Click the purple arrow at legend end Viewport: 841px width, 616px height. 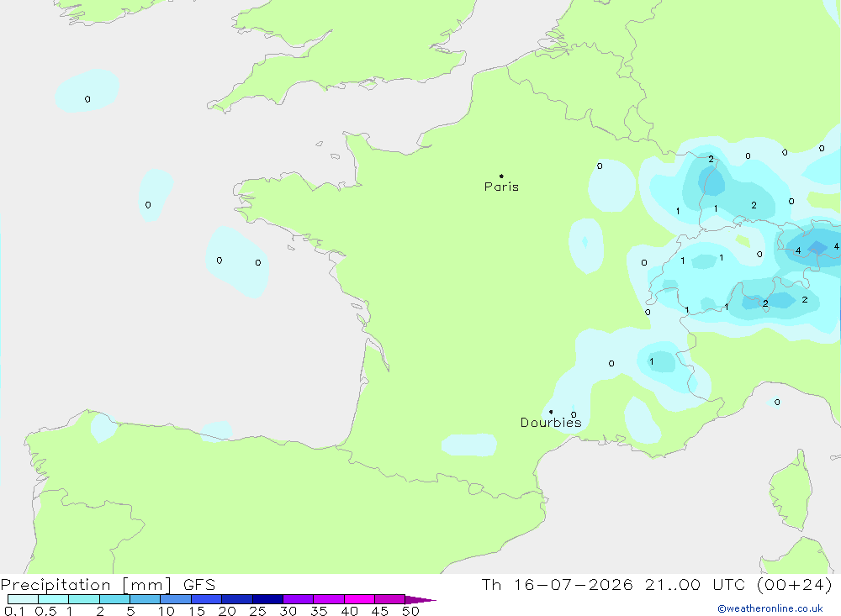(420, 599)
